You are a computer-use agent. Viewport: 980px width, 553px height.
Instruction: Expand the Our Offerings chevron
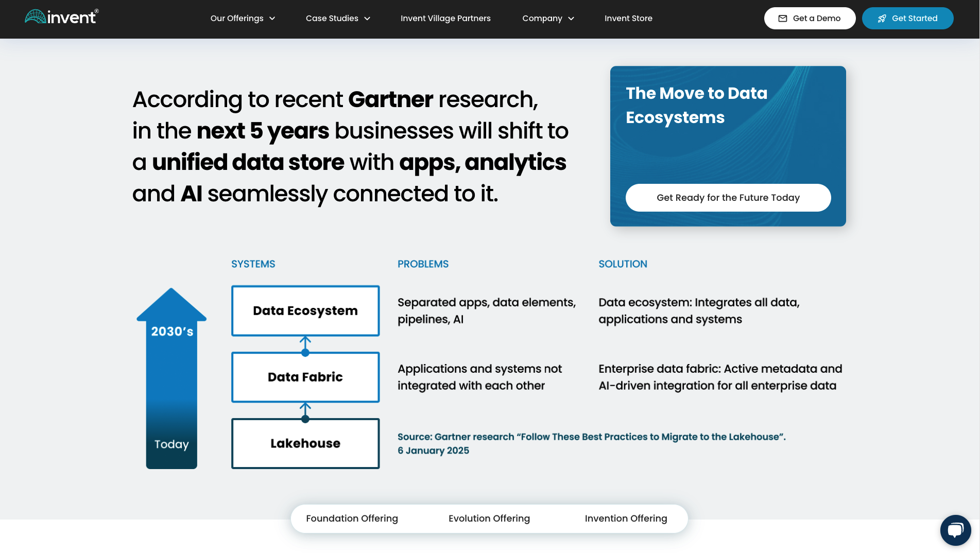click(x=272, y=19)
